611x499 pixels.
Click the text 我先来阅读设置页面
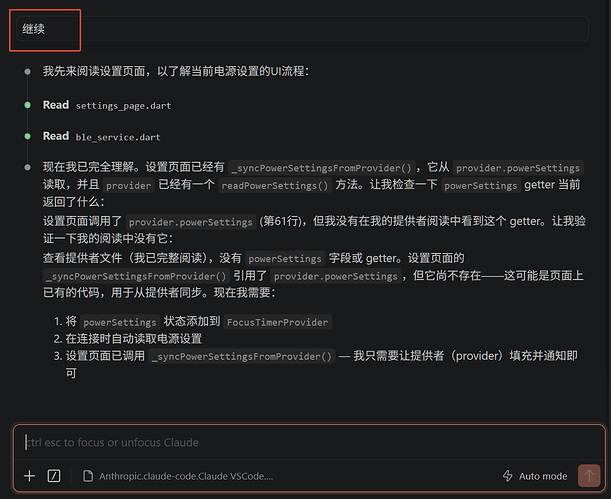94,71
